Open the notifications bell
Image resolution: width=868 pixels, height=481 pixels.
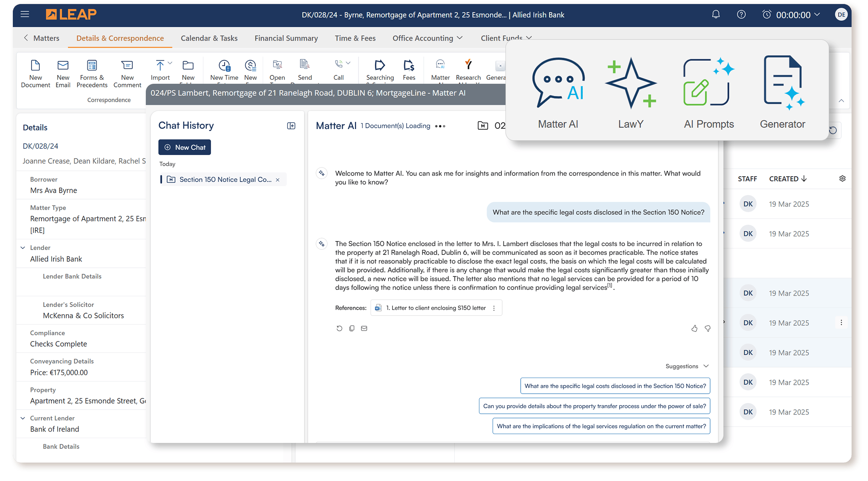click(x=715, y=15)
